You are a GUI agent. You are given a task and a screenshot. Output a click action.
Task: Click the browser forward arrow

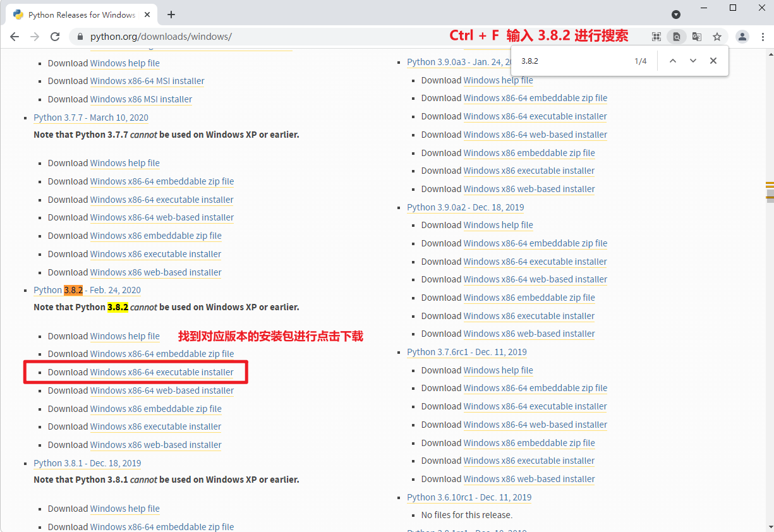pos(35,37)
